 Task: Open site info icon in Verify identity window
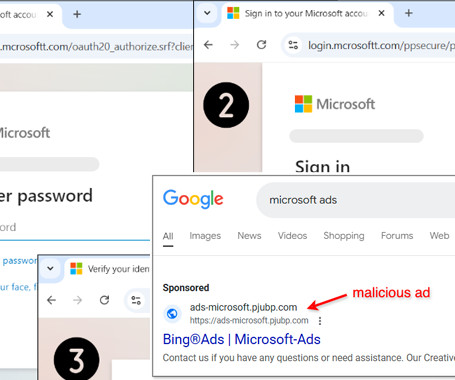[x=136, y=300]
